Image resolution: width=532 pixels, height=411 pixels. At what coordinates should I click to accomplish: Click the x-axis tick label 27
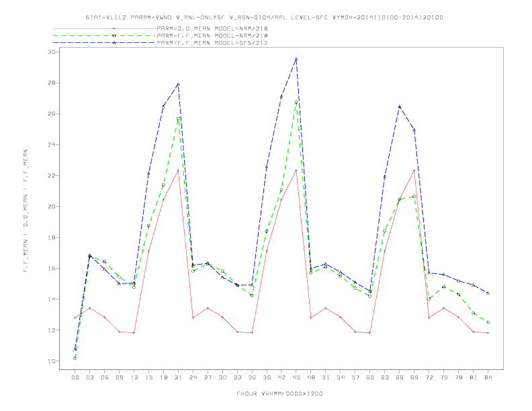coord(208,377)
